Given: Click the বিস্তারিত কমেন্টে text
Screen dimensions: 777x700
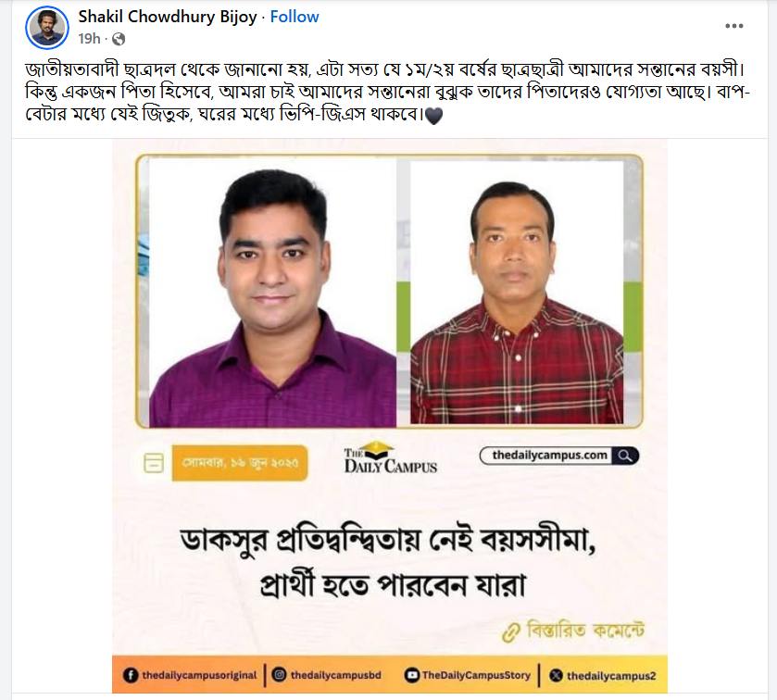Looking at the screenshot, I should click(x=585, y=631).
